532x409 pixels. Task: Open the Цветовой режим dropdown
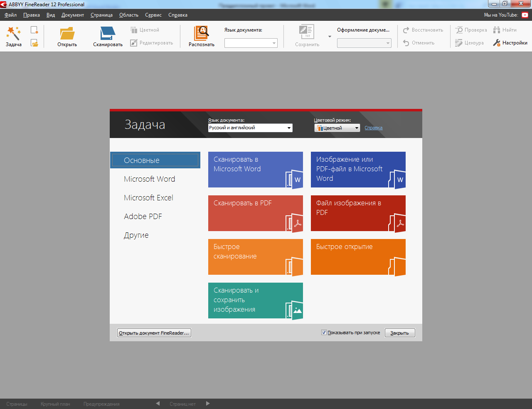click(337, 128)
